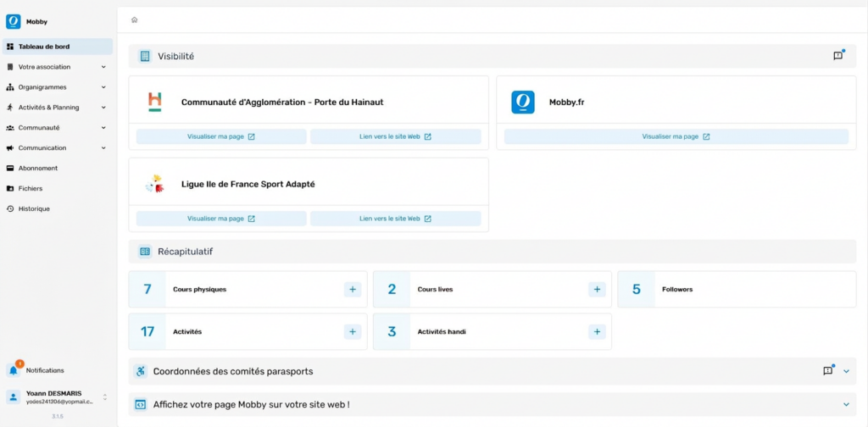
Task: Open Lien vers le site Web for Hainaut
Action: 395,136
